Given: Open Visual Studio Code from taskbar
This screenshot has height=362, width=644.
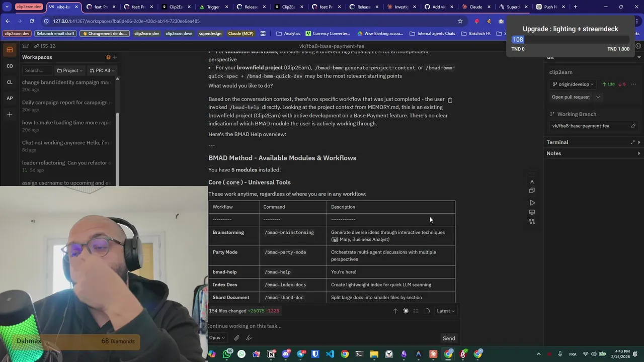Looking at the screenshot, I should click(x=330, y=354).
